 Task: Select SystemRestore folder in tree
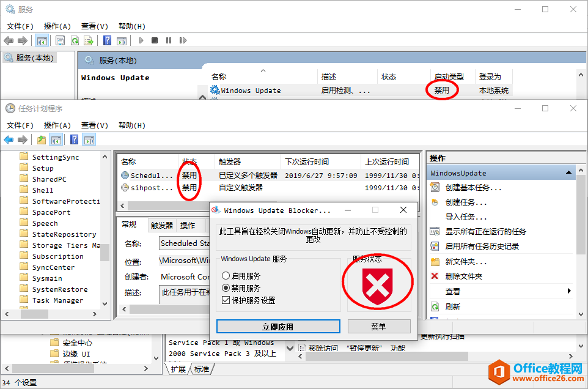(60, 289)
